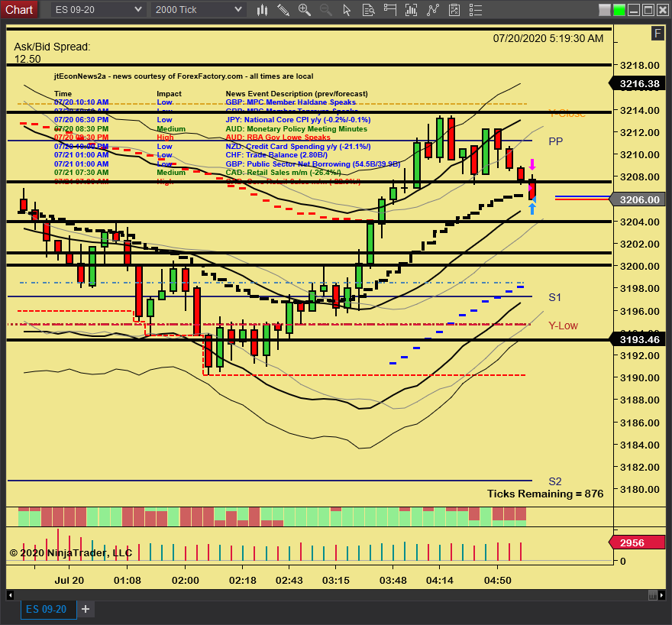Click the 3216.38 price marker

click(638, 83)
